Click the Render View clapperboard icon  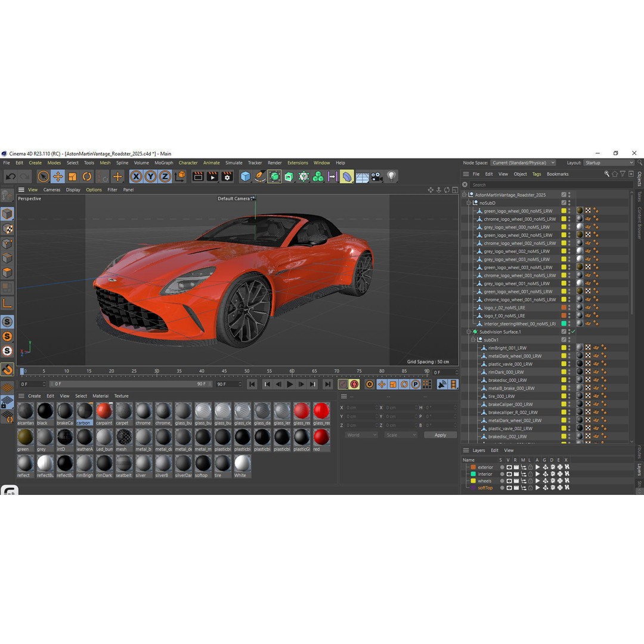pos(198,177)
